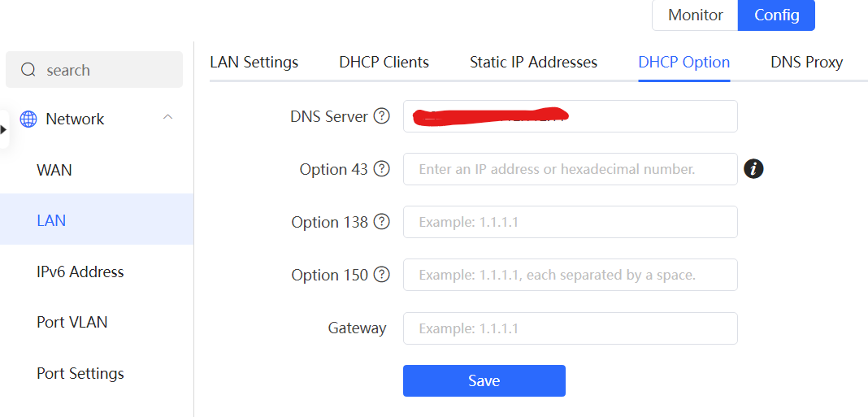Expand the sidebar with the left-edge arrow
The width and height of the screenshot is (868, 417).
4,129
